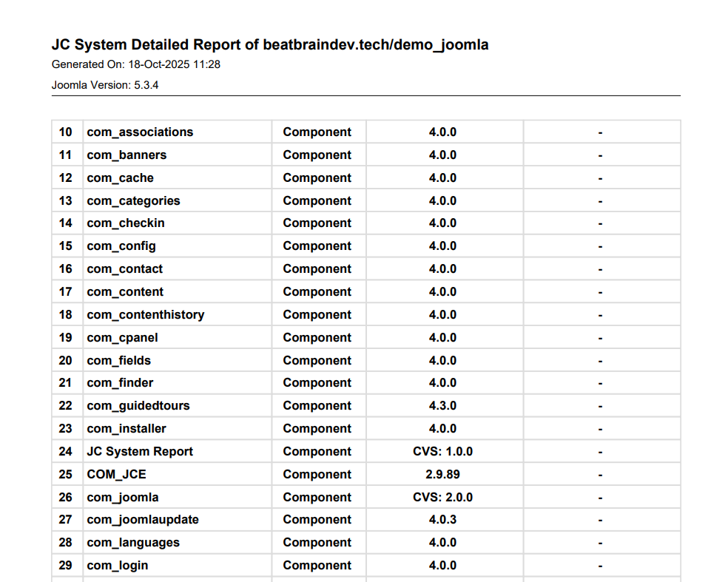Click the 'Joomla Version: 5.3.4' text
Image resolution: width=728 pixels, height=582 pixels.
pyautogui.click(x=105, y=85)
